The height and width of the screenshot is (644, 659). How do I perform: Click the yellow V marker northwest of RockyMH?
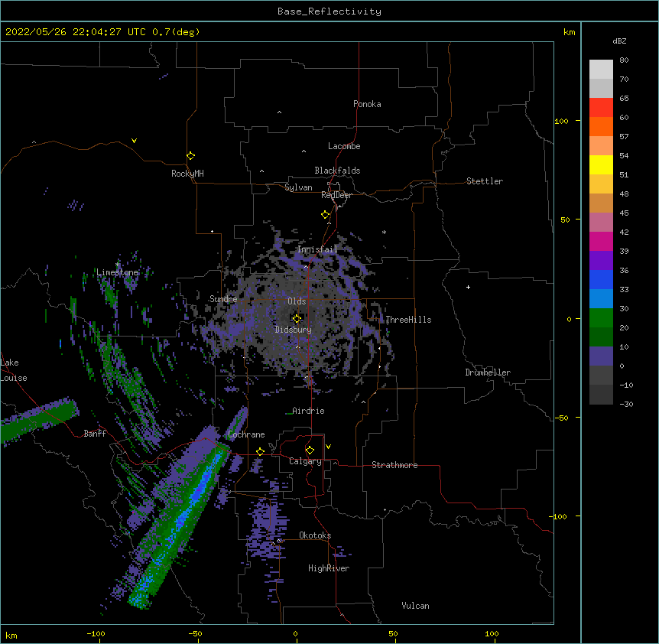click(x=134, y=141)
